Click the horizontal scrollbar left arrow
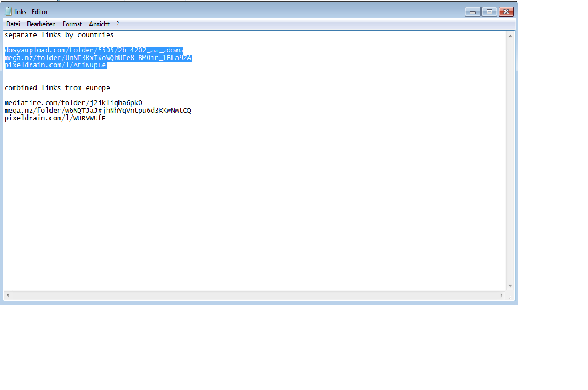 pyautogui.click(x=8, y=295)
